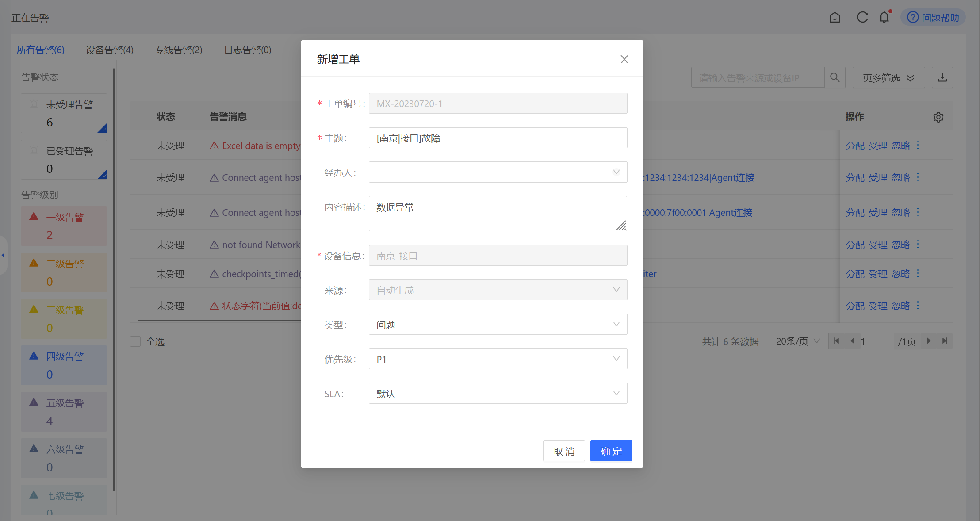Click the 主题 input field
The width and height of the screenshot is (980, 521).
pyautogui.click(x=498, y=138)
